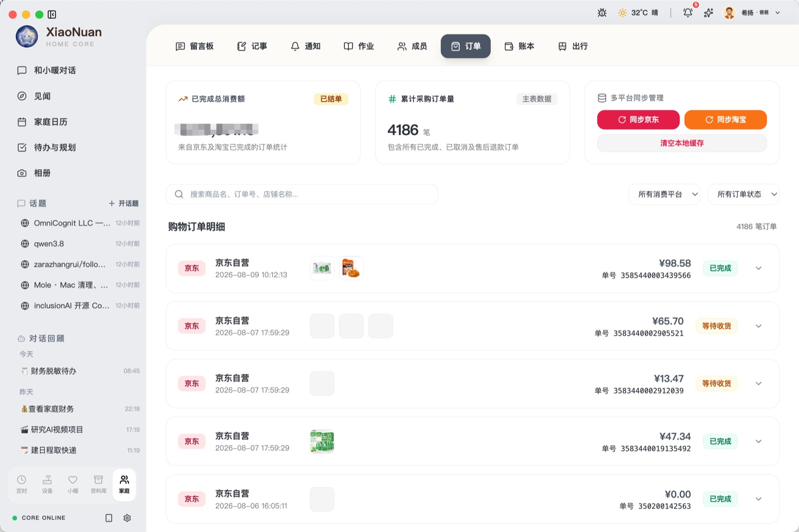Open 建日程取快递 conversation

point(79,450)
